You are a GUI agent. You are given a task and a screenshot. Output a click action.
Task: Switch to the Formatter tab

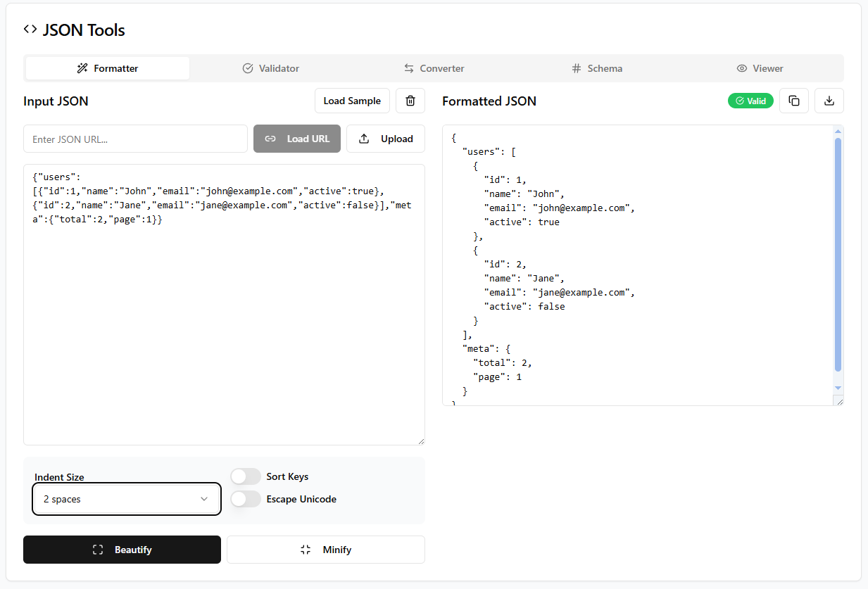click(108, 68)
